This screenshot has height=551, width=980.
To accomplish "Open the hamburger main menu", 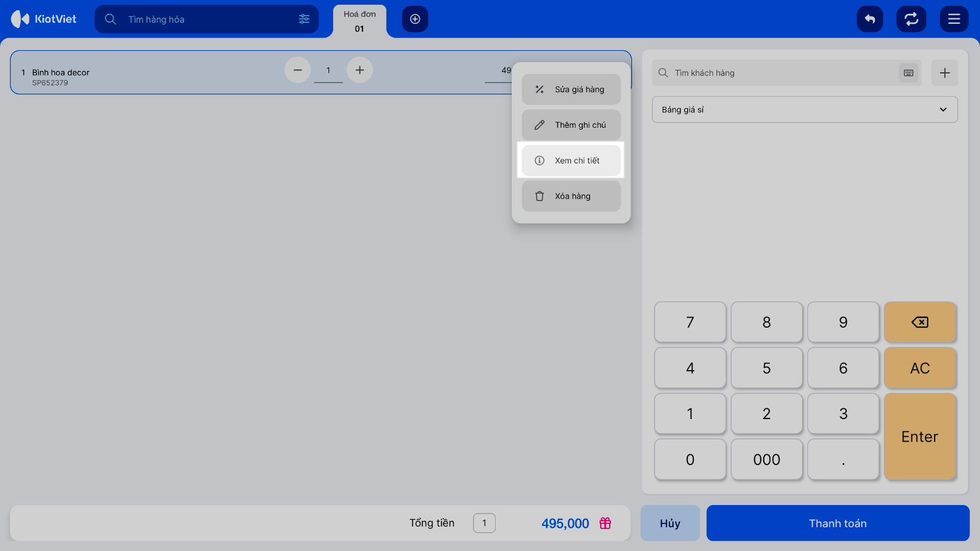I will coord(954,19).
